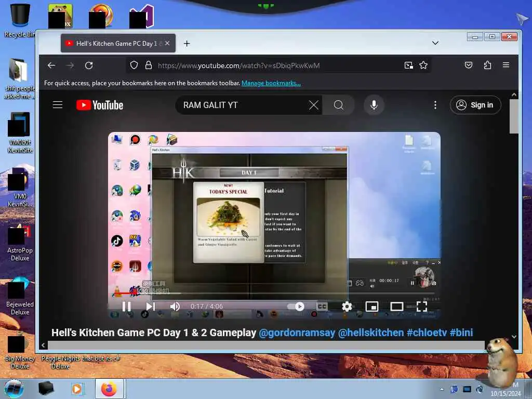Skip to the next video
Image resolution: width=532 pixels, height=399 pixels.
151,307
